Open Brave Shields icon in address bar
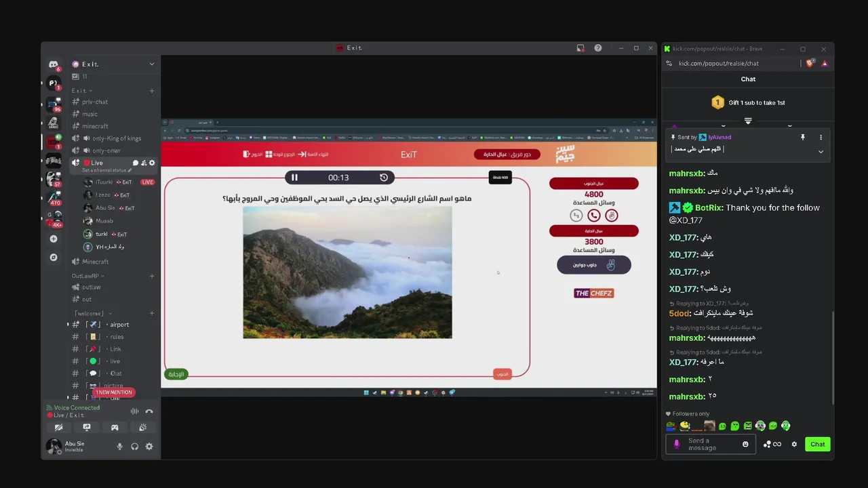Screen dimensions: 868x488 [810, 63]
